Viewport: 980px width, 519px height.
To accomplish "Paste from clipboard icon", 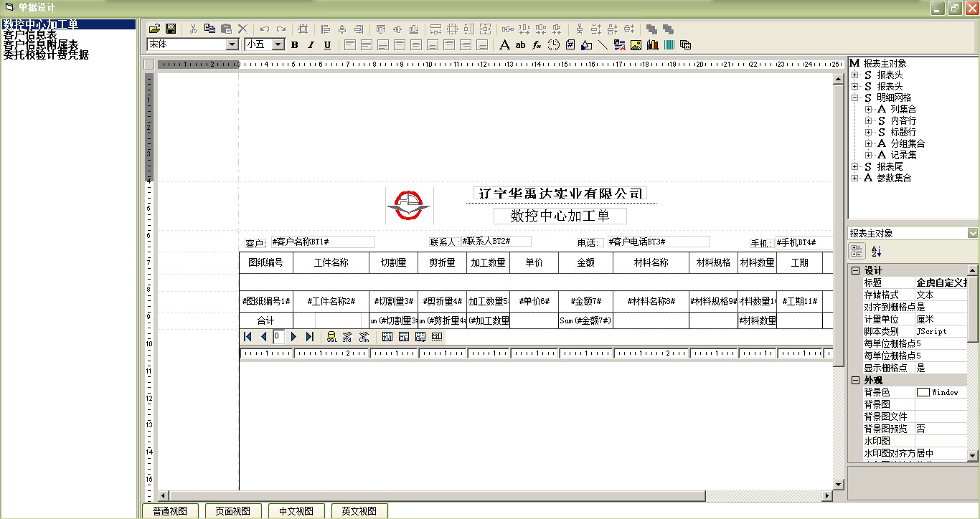I will click(226, 29).
